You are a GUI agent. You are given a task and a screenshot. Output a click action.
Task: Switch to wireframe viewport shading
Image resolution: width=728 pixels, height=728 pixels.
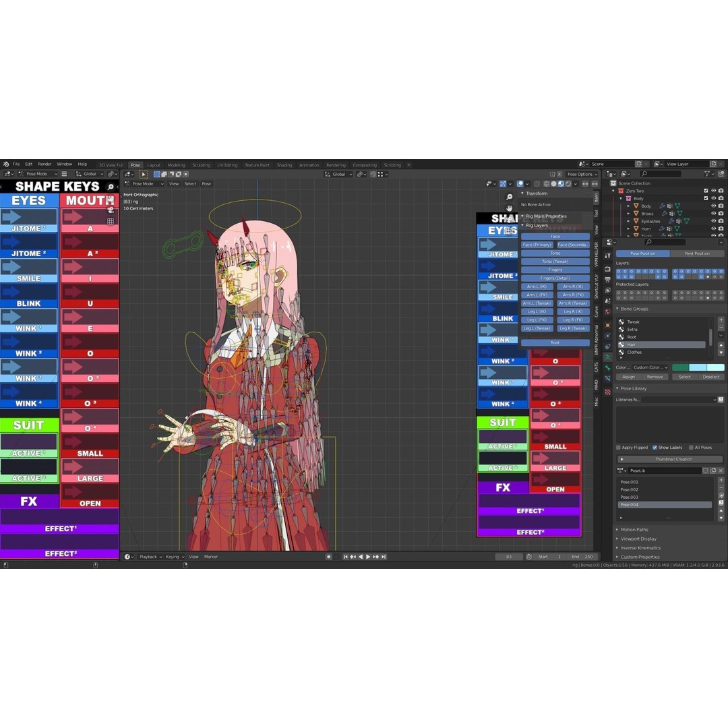click(x=547, y=184)
